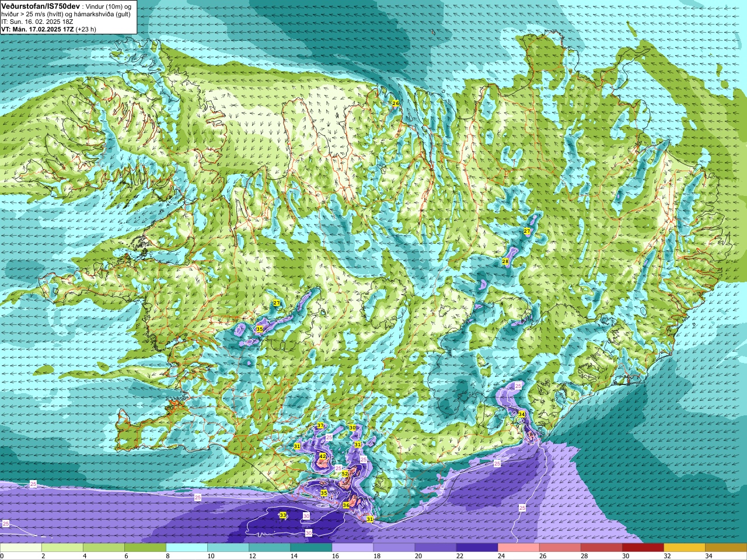
Task: Pick the 32–34 m/s golden yellow legend swatch
Action: (x=683, y=548)
